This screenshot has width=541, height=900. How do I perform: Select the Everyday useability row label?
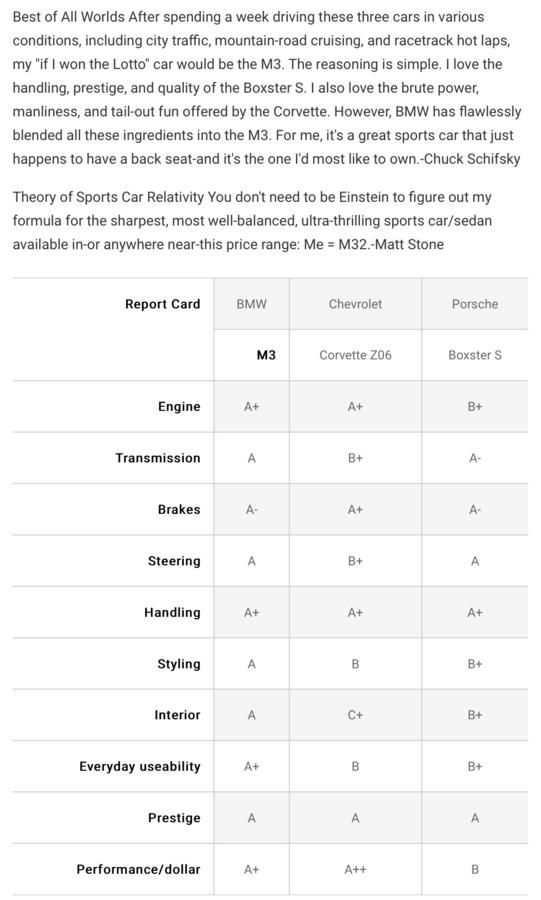pos(140,767)
